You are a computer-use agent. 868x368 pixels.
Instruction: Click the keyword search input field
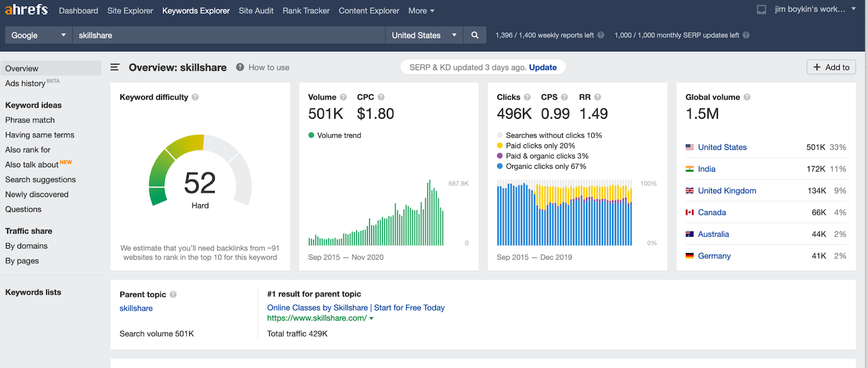point(228,35)
